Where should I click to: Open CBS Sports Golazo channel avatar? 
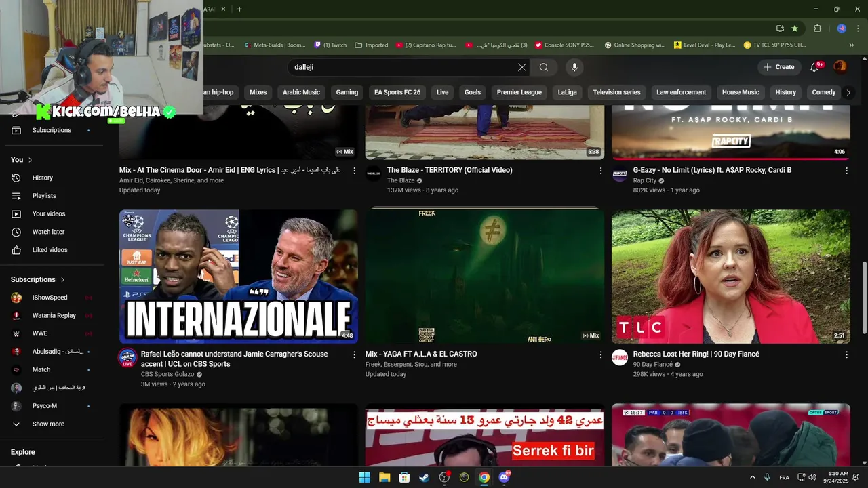[x=127, y=358]
